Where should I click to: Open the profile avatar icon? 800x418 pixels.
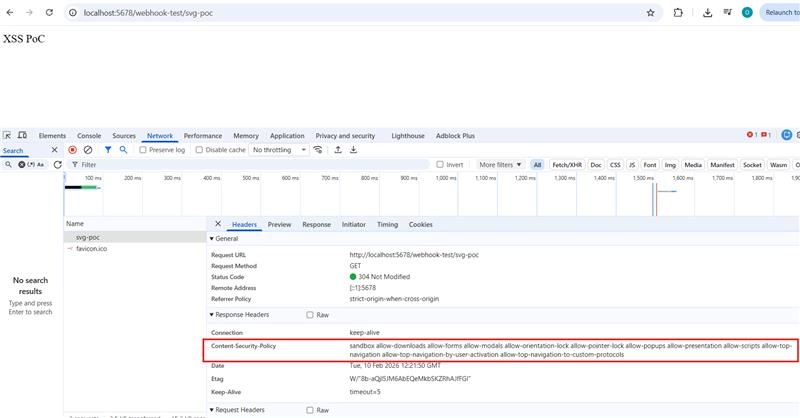tap(747, 13)
